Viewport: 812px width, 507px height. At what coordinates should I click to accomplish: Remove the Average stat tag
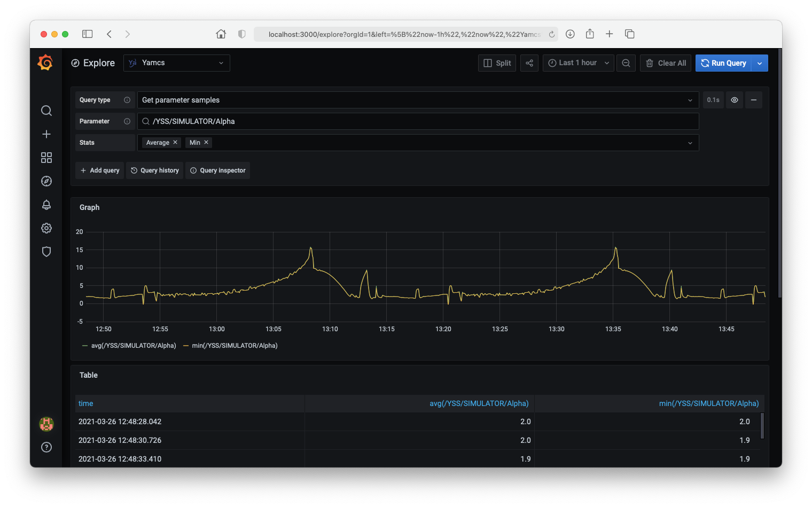pos(175,142)
